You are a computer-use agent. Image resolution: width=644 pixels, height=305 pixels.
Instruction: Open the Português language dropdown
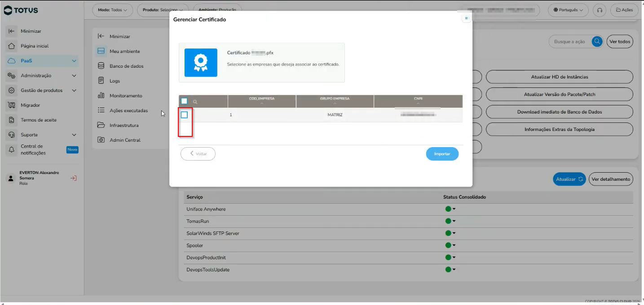[x=568, y=10]
